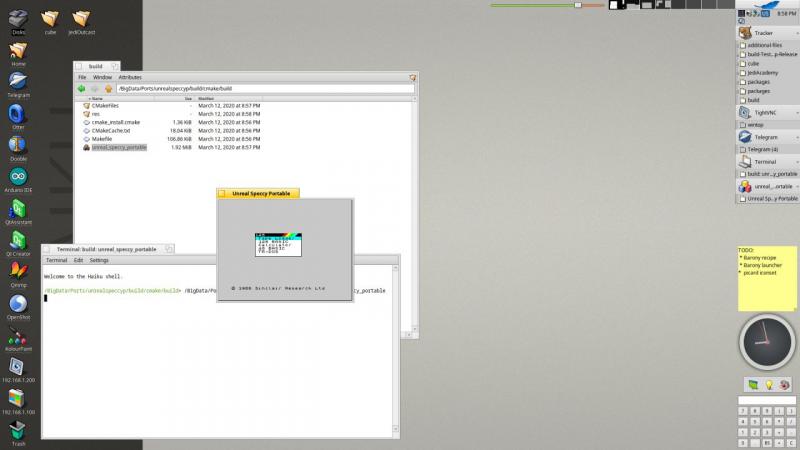Open the Edit menu in Terminal
The height and width of the screenshot is (450, 800).
click(x=78, y=260)
